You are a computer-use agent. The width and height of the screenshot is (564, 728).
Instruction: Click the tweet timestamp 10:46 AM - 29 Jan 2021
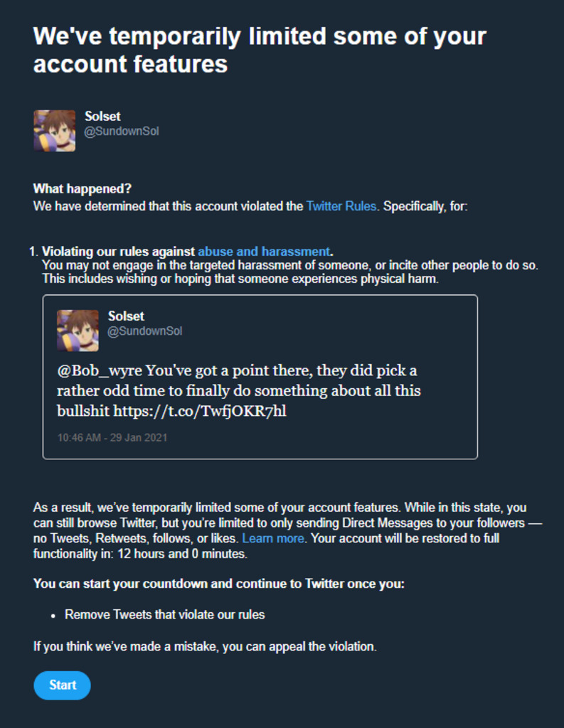point(112,437)
